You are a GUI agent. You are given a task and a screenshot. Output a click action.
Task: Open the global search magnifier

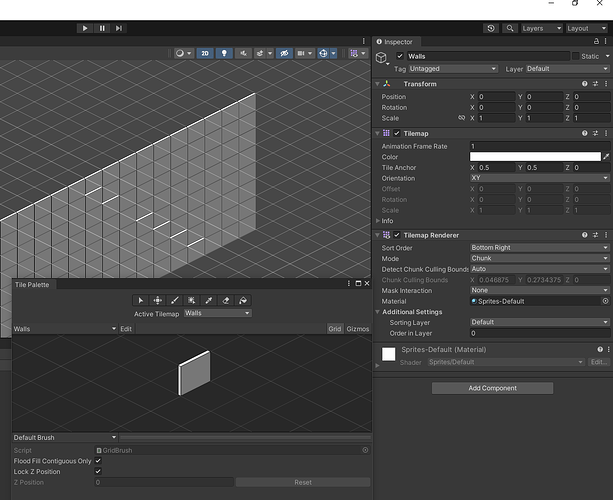click(510, 28)
